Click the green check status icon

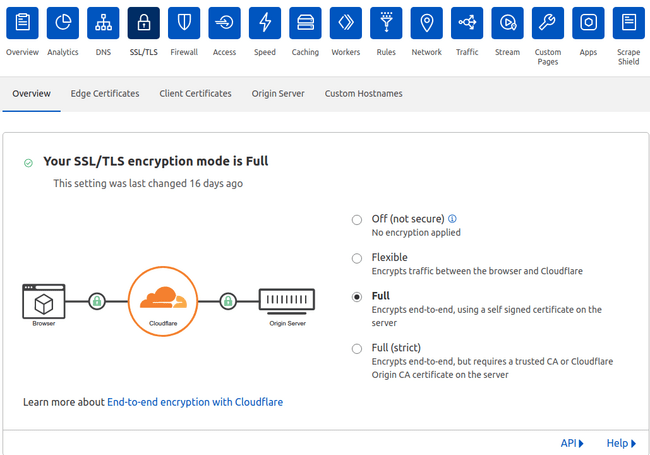coord(28,163)
